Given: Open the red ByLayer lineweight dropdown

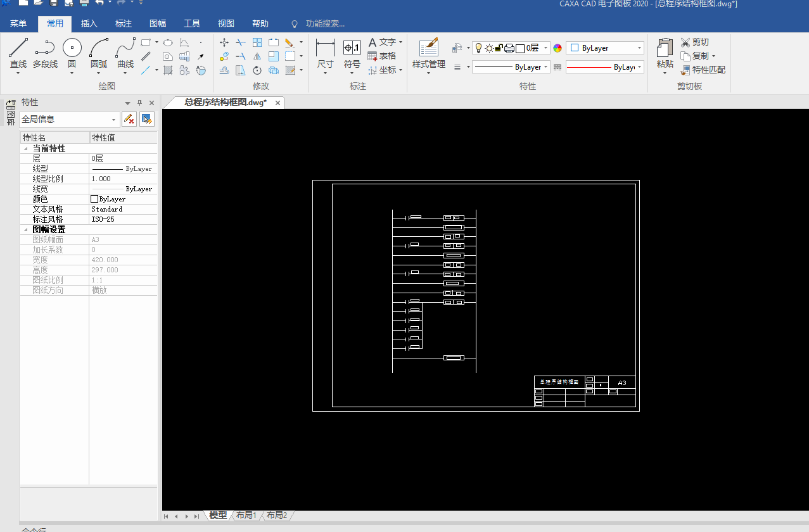Looking at the screenshot, I should (x=605, y=66).
